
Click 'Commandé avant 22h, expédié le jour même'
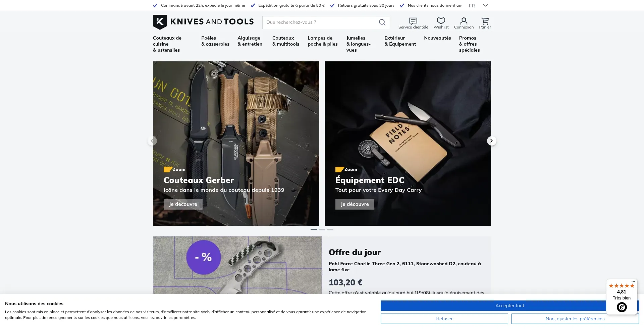coord(203,5)
